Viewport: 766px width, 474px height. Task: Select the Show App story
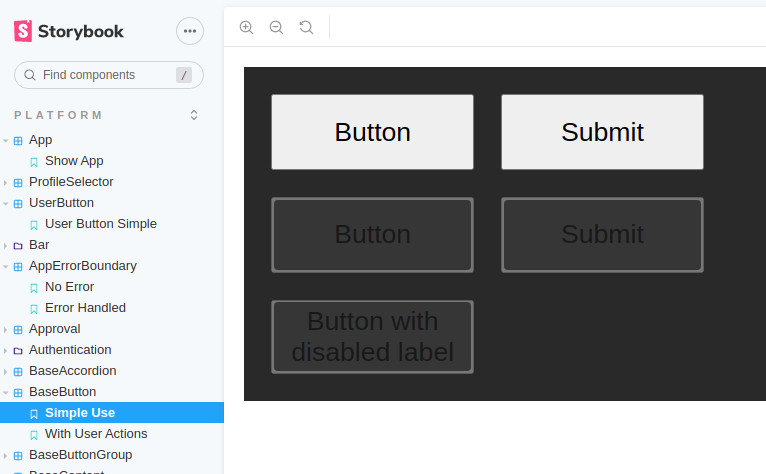74,161
